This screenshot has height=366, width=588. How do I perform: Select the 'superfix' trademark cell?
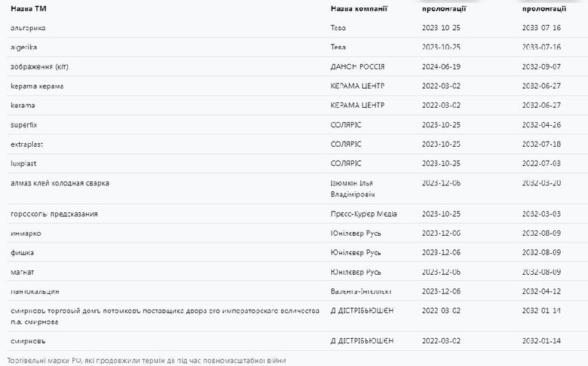click(x=23, y=125)
